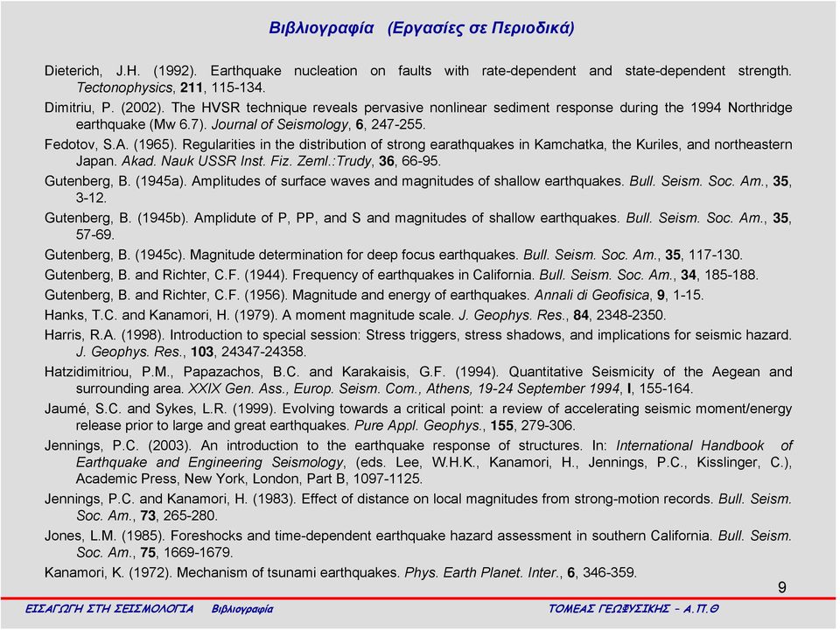The image size is (840, 630).
Task: Select the Gutenberg, B. (1945a) entry
Action: [x=418, y=190]
